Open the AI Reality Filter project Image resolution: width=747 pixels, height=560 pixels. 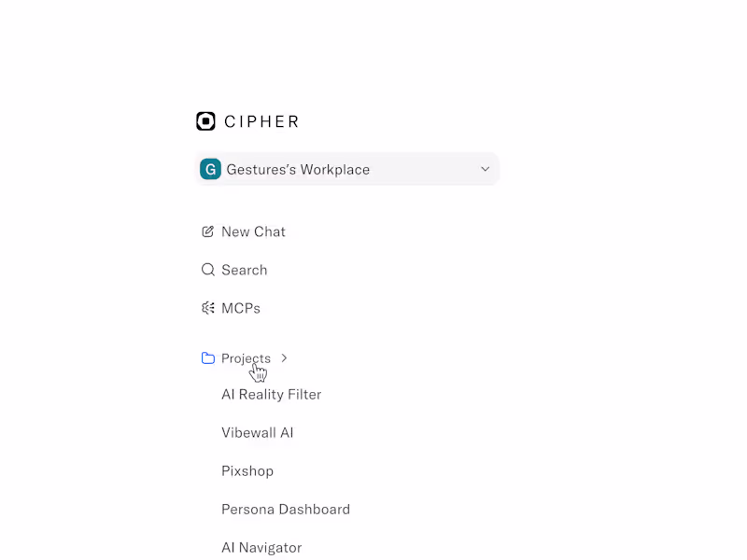272,394
